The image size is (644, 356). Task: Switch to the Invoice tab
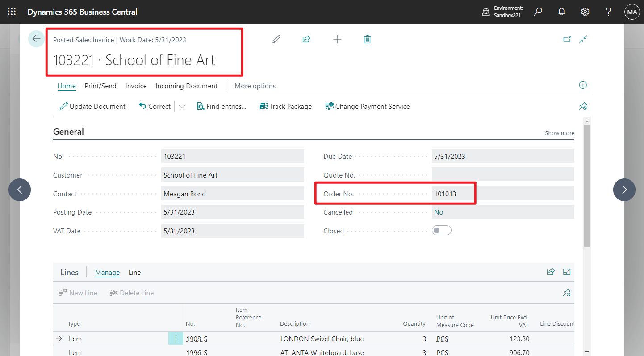point(136,86)
